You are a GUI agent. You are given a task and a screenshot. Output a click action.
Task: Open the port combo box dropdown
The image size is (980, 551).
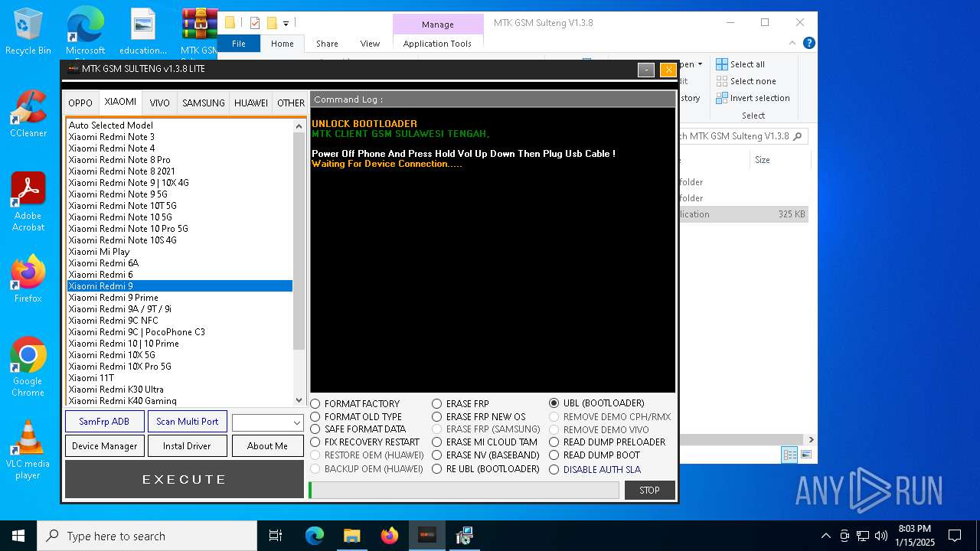coord(296,422)
